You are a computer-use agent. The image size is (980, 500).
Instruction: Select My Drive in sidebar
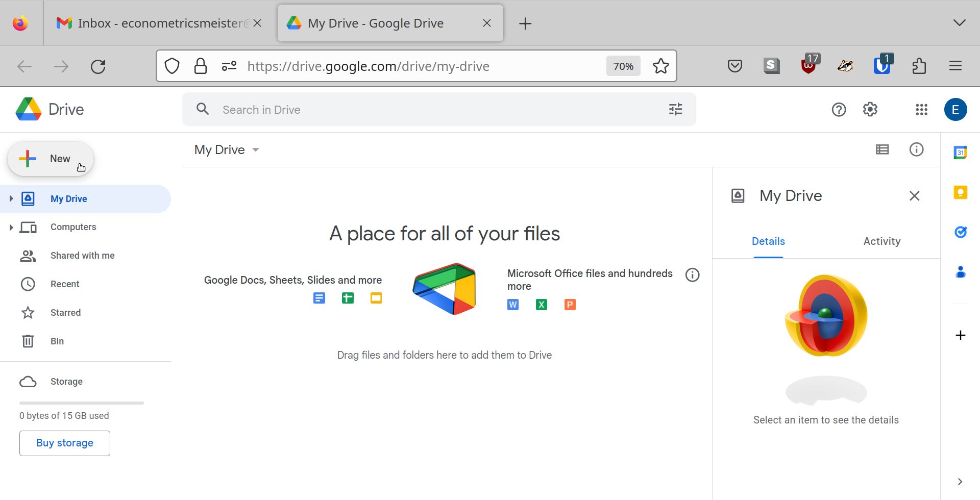pyautogui.click(x=85, y=199)
